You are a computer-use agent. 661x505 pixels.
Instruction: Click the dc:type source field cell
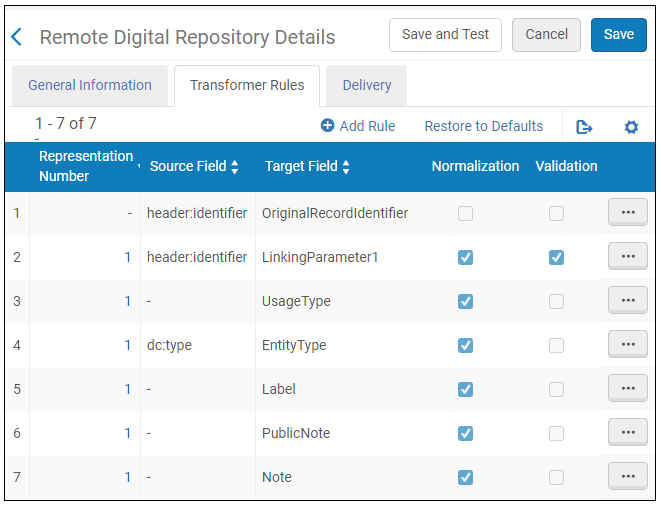coord(169,345)
